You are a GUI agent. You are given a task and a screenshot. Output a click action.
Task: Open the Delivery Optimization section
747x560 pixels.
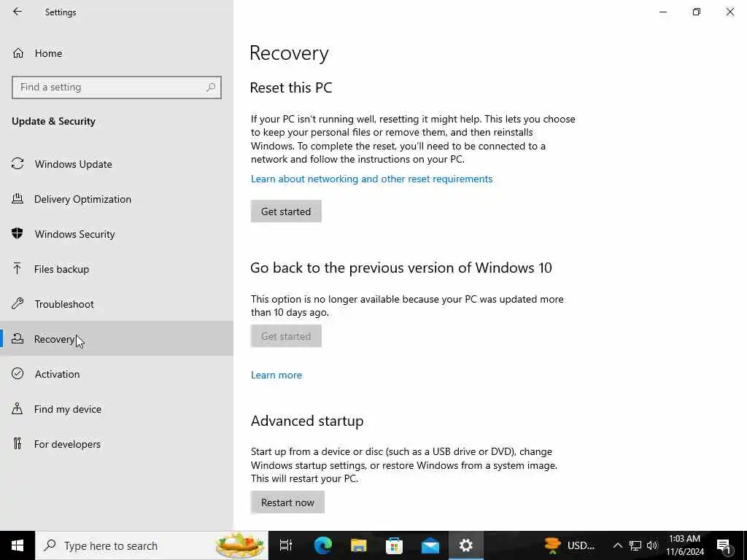click(117, 199)
